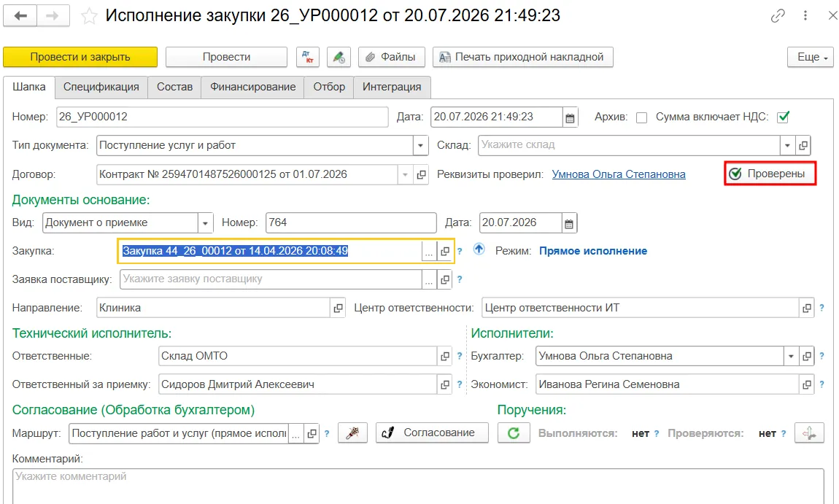Viewport: 839px width, 504px height.
Task: Click the blue up-arrow icon beside Закупка
Action: [x=479, y=249]
